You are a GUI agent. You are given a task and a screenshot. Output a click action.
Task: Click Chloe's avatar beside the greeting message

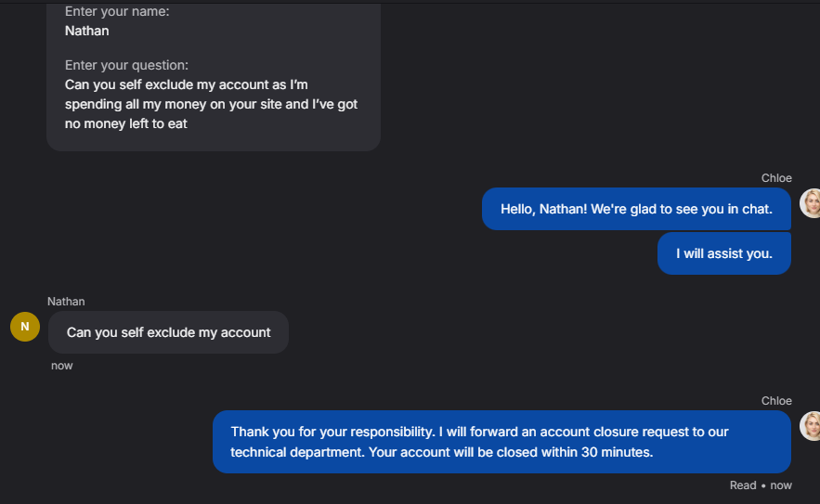pos(812,203)
